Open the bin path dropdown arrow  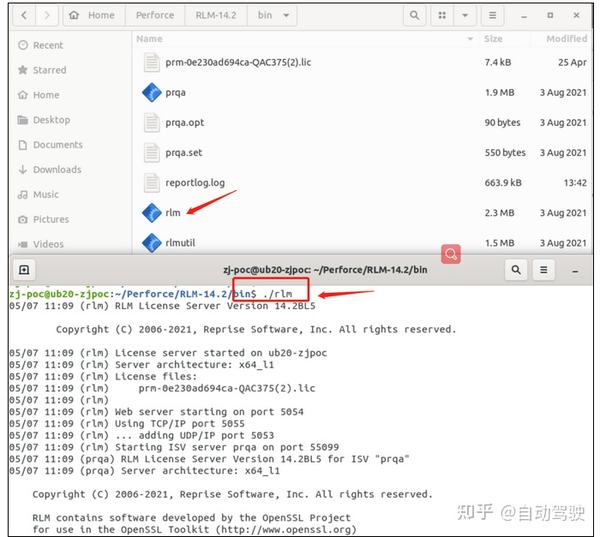[286, 15]
